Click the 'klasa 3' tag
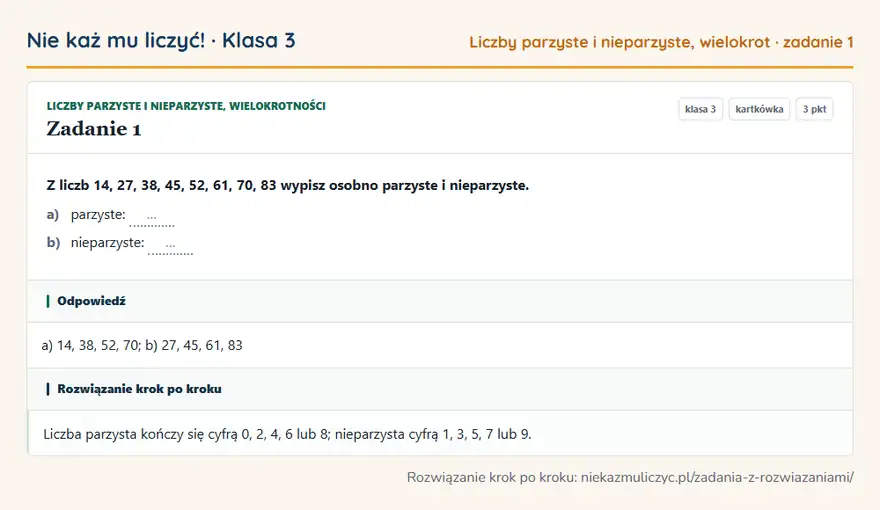Viewport: 880px width, 510px height. tap(700, 109)
